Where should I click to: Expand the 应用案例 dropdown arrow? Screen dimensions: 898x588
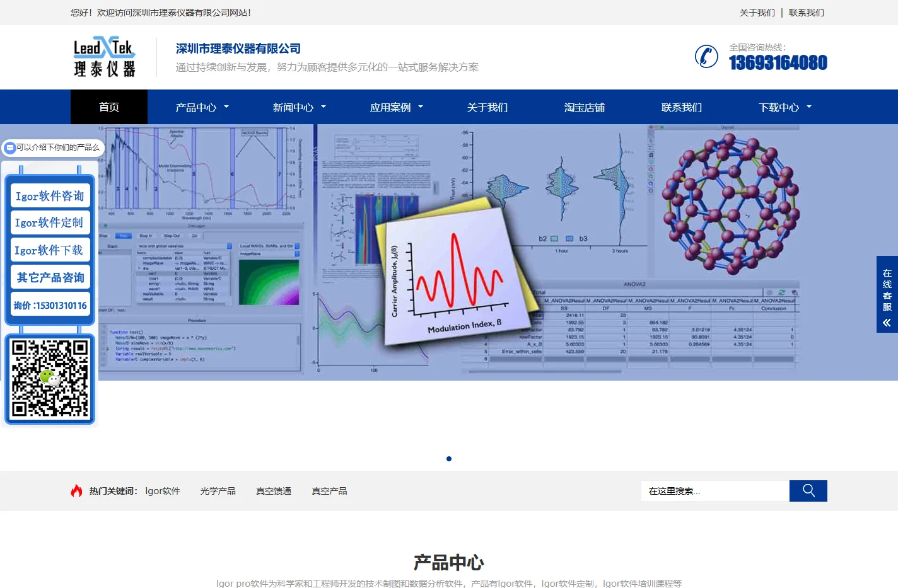coord(421,107)
